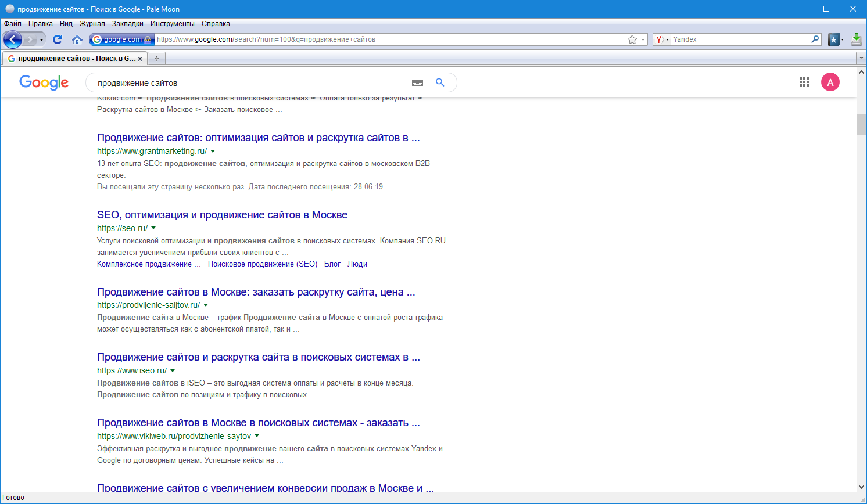Screen dimensions: 867x504
Task: Close the 'продвижение сайтов' tab
Action: tap(140, 59)
